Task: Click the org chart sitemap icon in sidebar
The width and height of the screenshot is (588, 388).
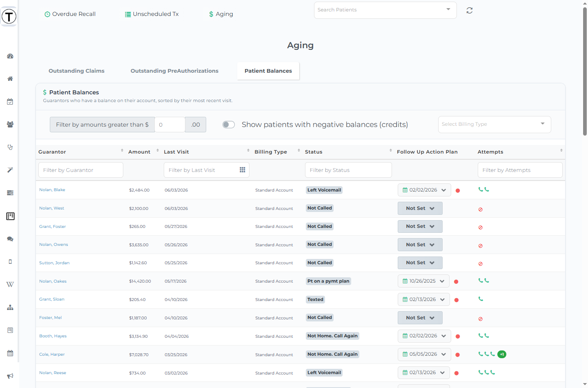Action: (x=10, y=308)
